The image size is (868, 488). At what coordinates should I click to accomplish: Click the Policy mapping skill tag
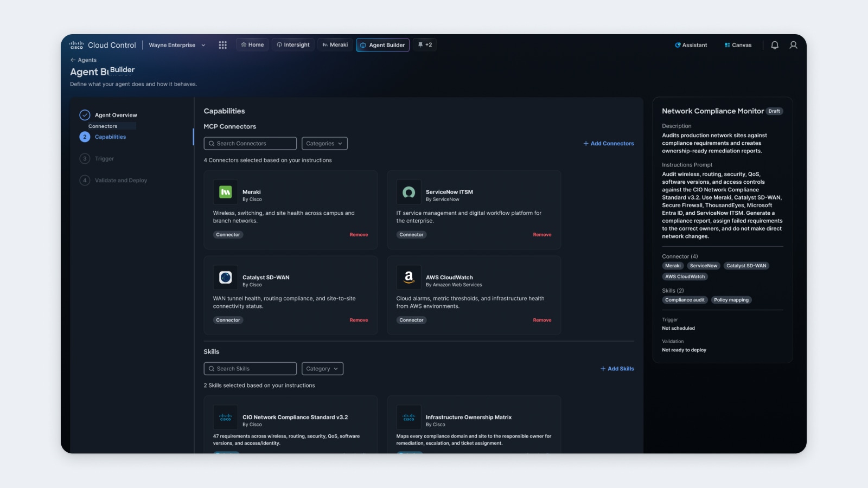point(731,300)
